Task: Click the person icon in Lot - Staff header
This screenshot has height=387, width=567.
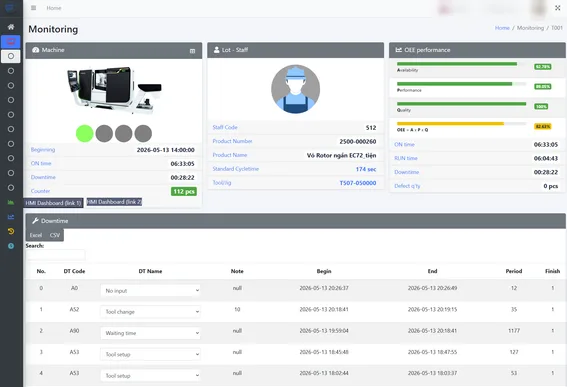Action: [217, 50]
